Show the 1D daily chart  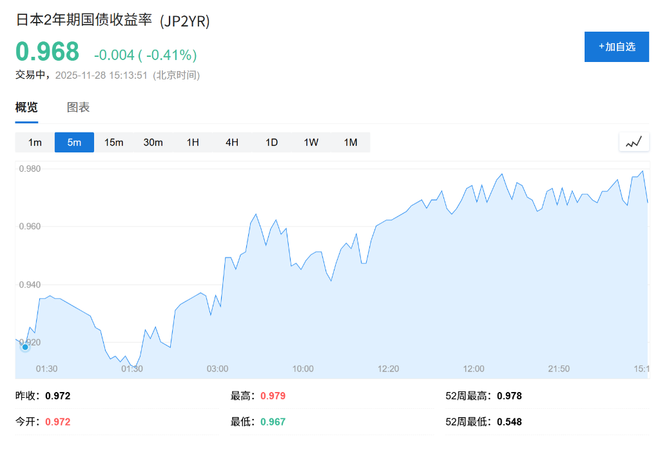point(271,142)
